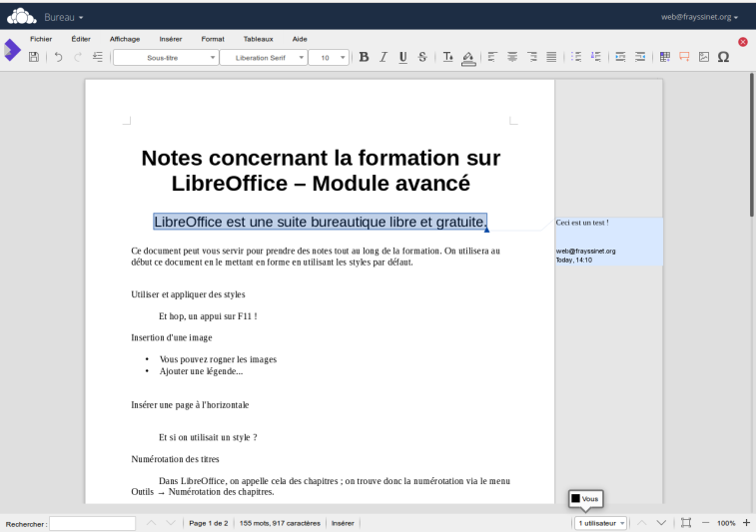Open the Fichier menu
The height and width of the screenshot is (532, 756).
pyautogui.click(x=41, y=39)
